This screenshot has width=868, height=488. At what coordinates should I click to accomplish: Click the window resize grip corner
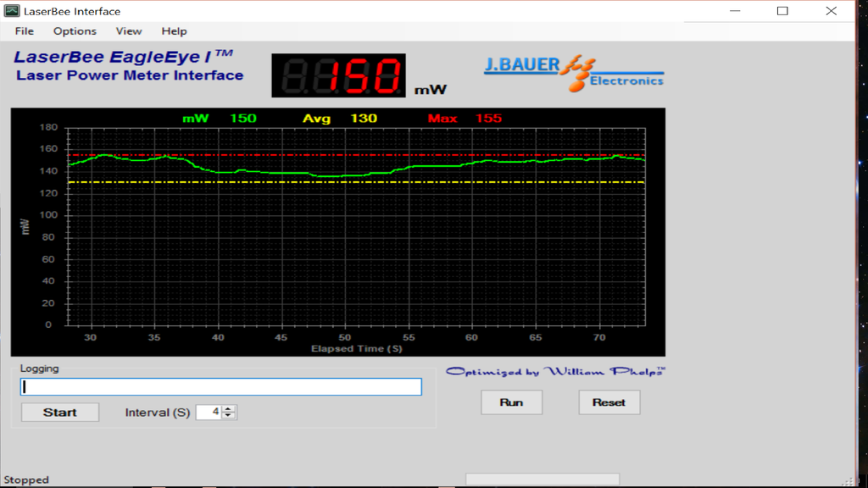[x=849, y=481]
